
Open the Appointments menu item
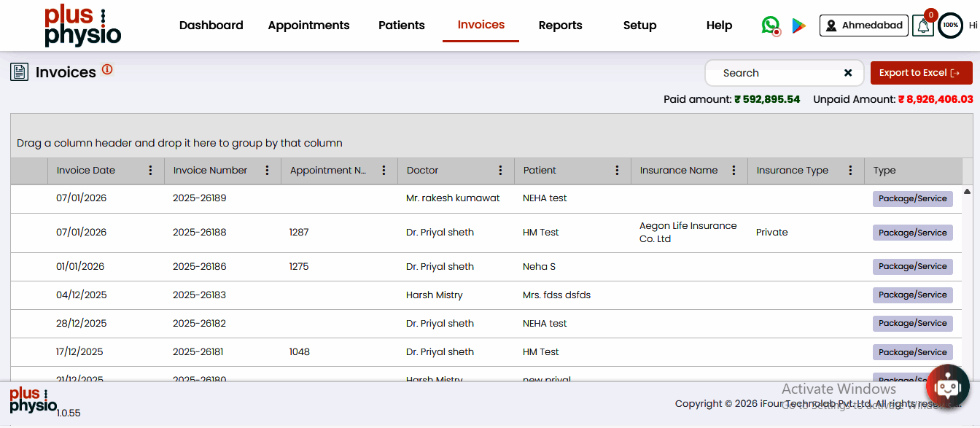click(308, 26)
